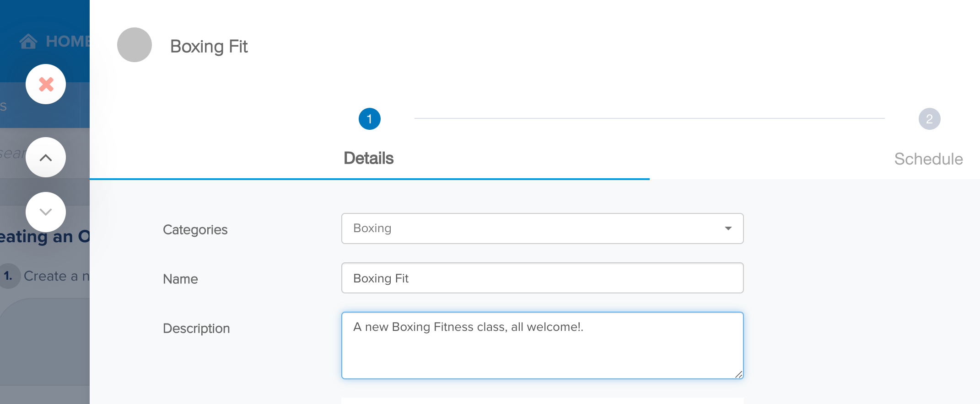The height and width of the screenshot is (404, 980).
Task: Click the gray avatar circle beside Boxing Fit
Action: (x=135, y=45)
